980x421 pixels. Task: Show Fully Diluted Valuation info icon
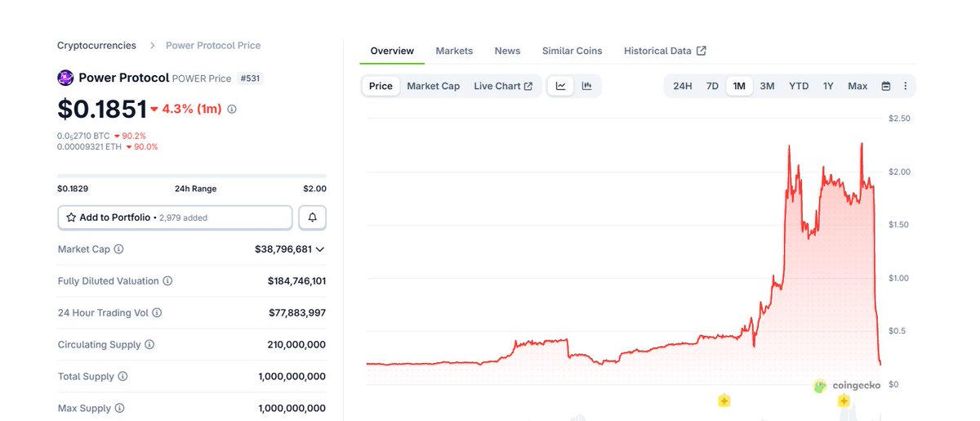[167, 280]
